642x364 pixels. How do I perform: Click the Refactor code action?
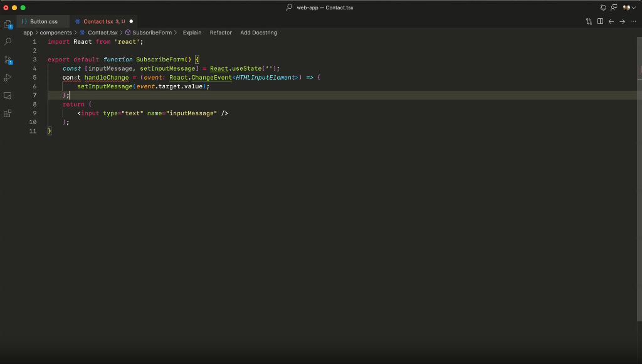click(221, 33)
